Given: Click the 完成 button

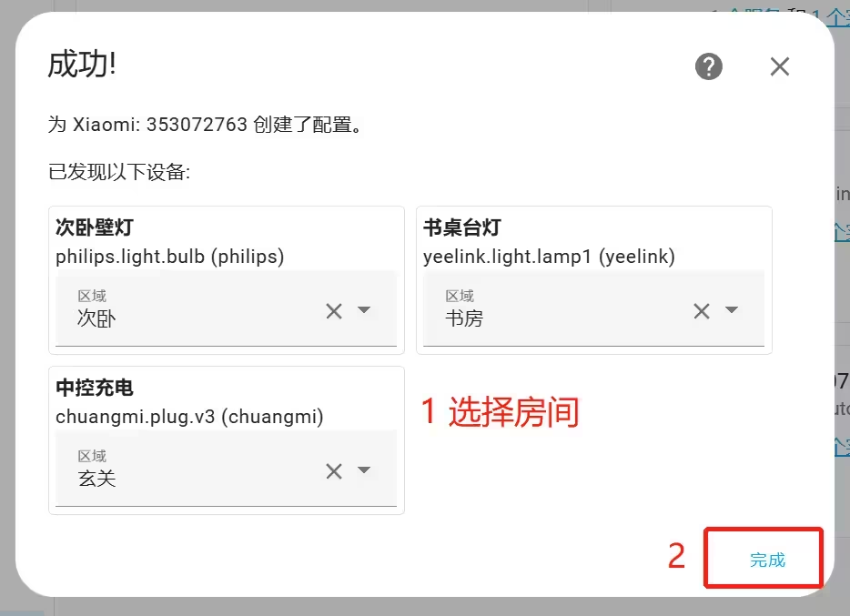Looking at the screenshot, I should pyautogui.click(x=767, y=560).
